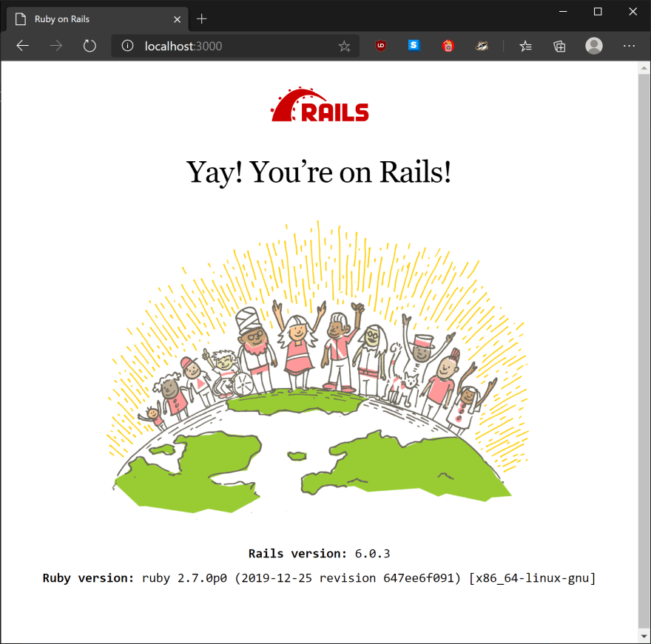
Task: Open the user profile avatar
Action: (594, 46)
